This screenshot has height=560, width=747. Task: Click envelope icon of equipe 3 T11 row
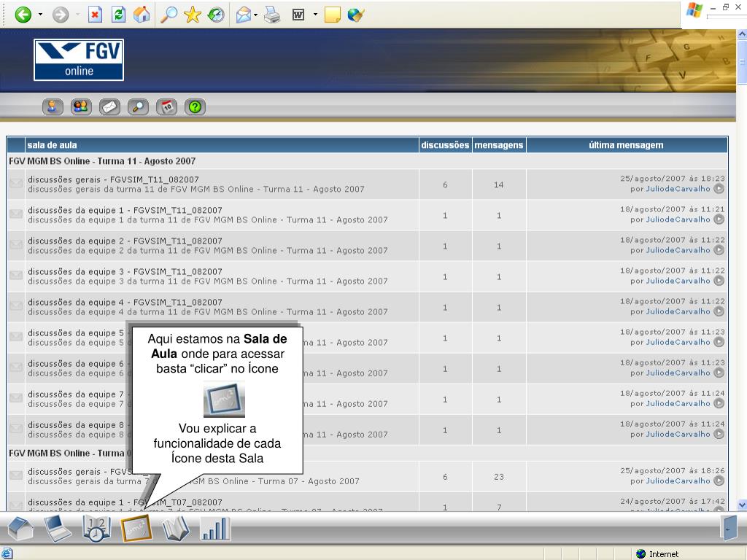(x=16, y=275)
